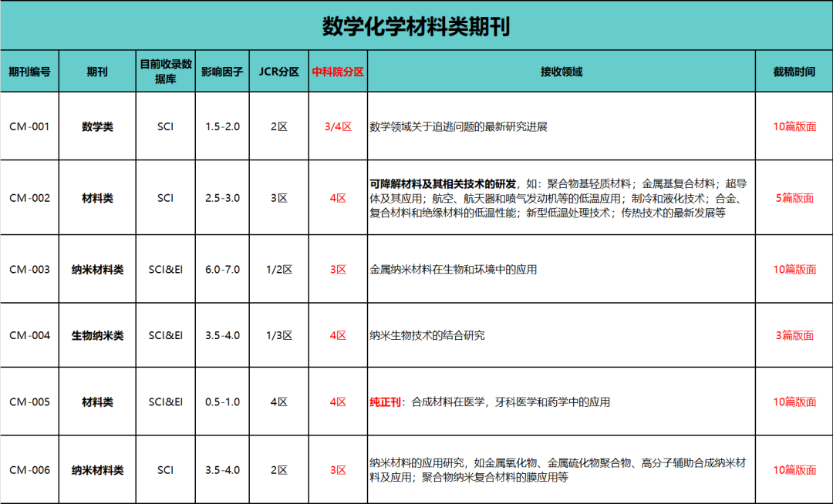The height and width of the screenshot is (504, 833).
Task: Click impact factor 0.5-1.0
Action: [222, 402]
